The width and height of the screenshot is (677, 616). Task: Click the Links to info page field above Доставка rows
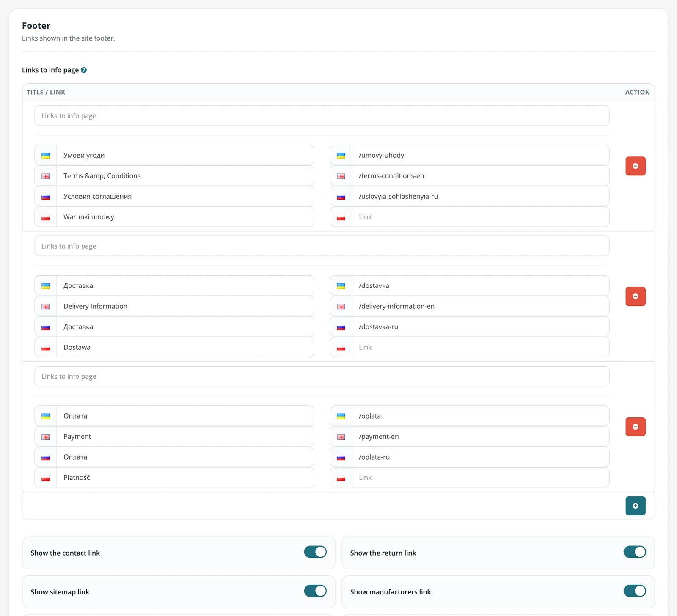pyautogui.click(x=322, y=246)
